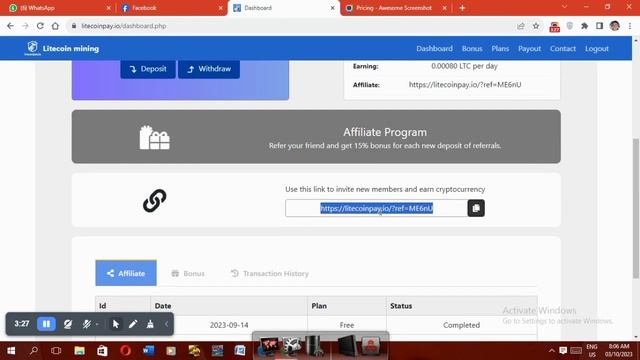Viewport: 640px width, 360px height.
Task: Open the Transaction History tab
Action: point(270,273)
